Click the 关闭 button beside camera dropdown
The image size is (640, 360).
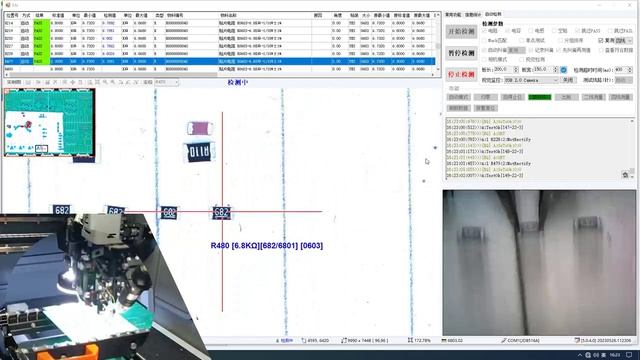[x=568, y=80]
